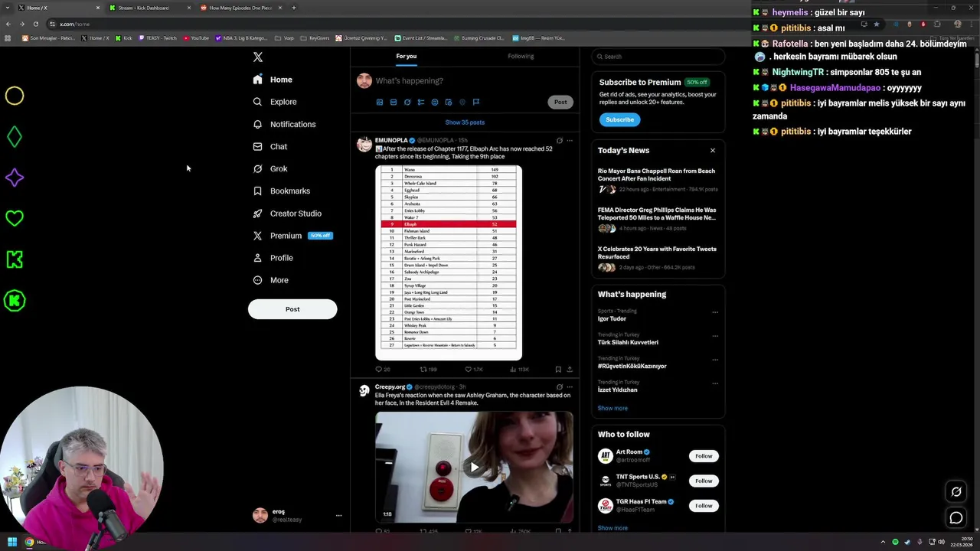Open more options for #RüşvetinKökùKazınıyor trend

[x=715, y=360]
